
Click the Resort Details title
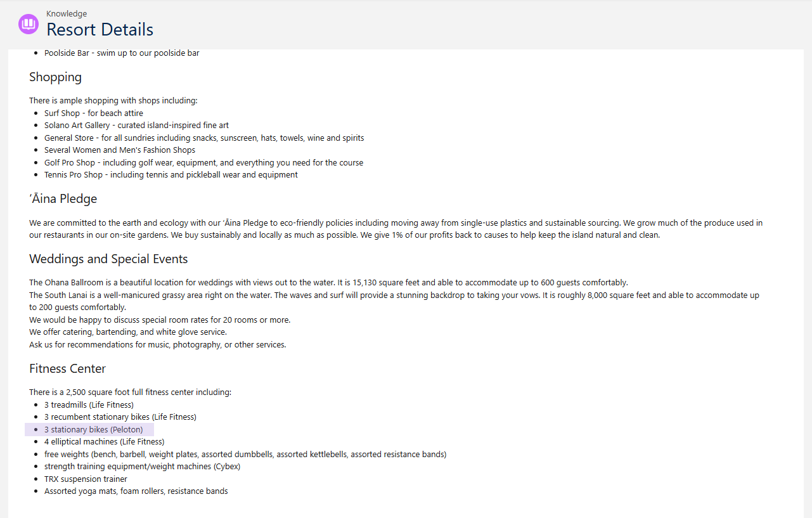pyautogui.click(x=100, y=30)
